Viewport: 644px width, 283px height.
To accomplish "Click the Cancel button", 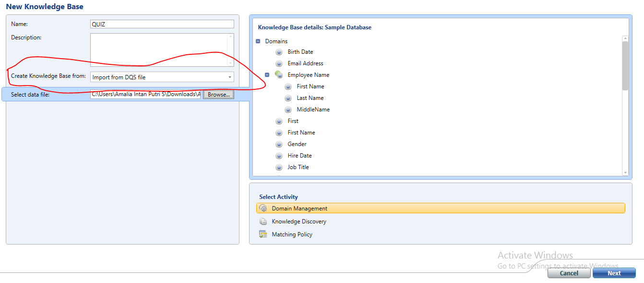I will click(569, 272).
